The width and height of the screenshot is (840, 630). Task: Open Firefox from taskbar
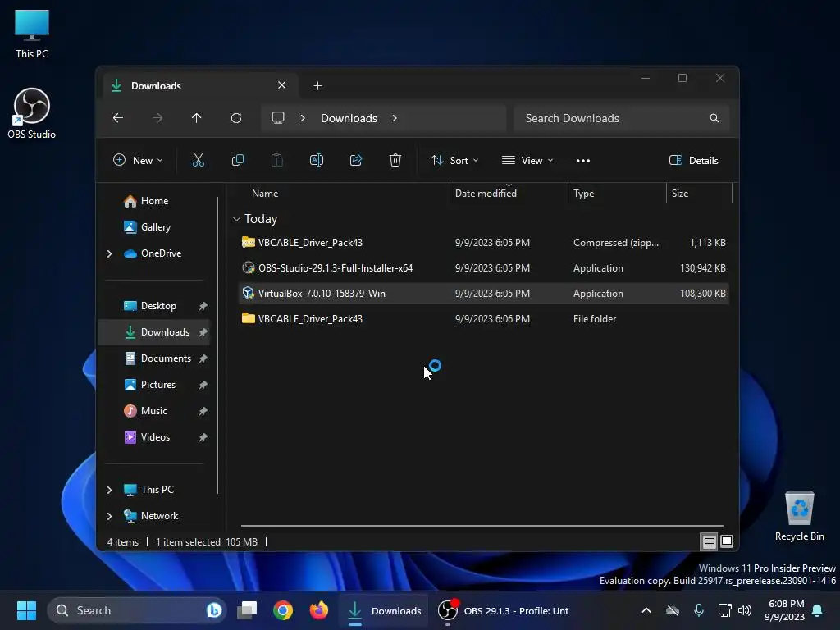click(319, 610)
